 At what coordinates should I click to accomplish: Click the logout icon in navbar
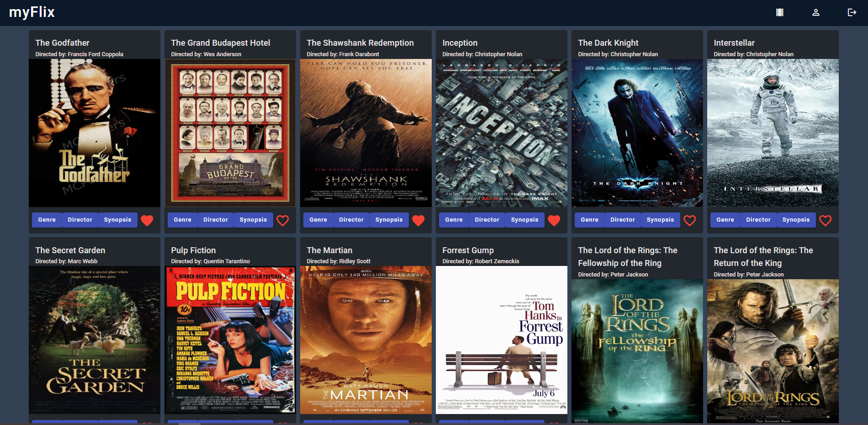pyautogui.click(x=852, y=12)
